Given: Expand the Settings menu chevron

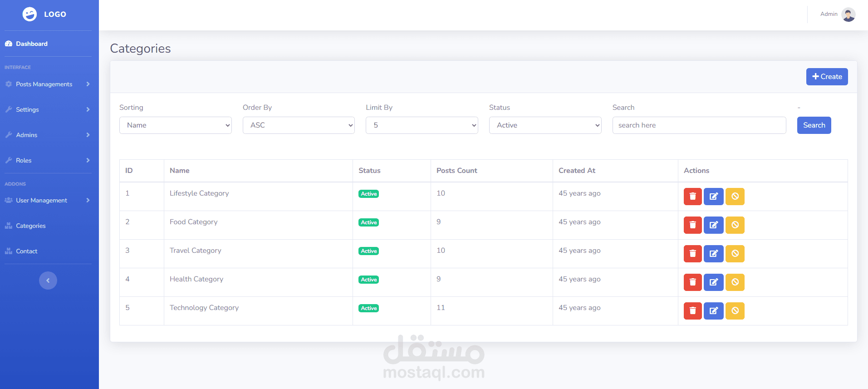Looking at the screenshot, I should (88, 109).
